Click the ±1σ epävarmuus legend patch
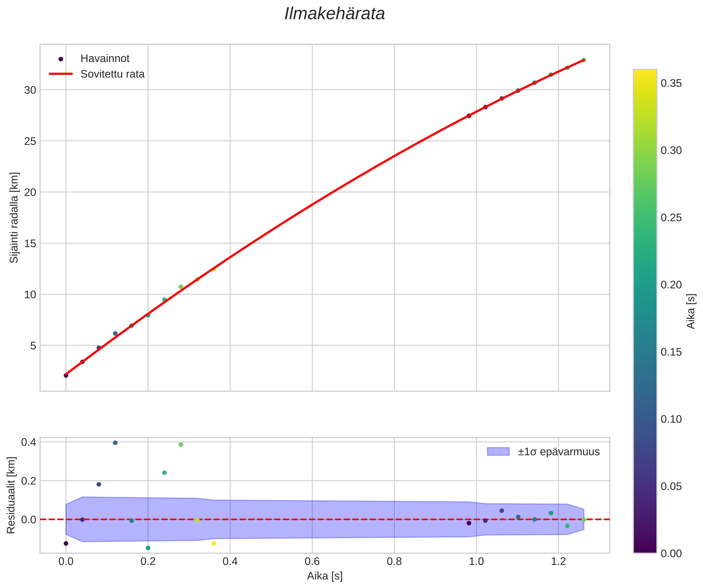This screenshot has width=703, height=588. click(x=498, y=452)
